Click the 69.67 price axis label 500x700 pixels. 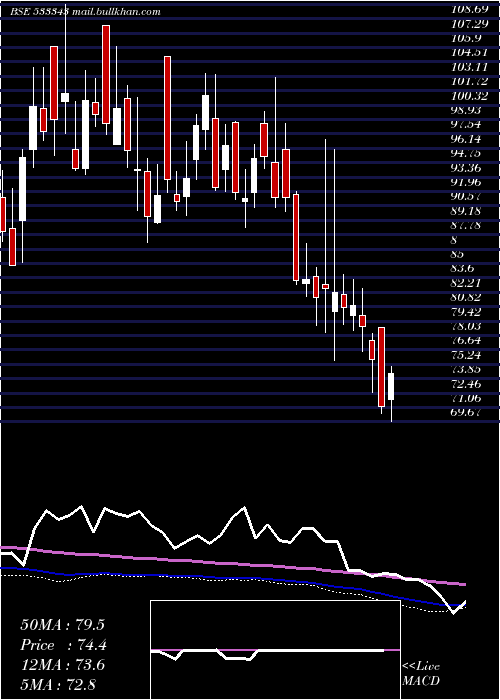[x=466, y=412]
